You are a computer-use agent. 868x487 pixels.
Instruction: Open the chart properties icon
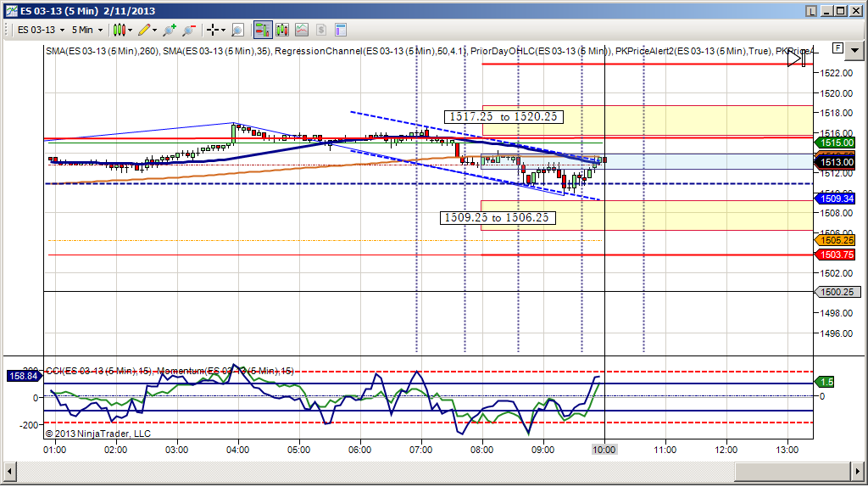[x=341, y=30]
